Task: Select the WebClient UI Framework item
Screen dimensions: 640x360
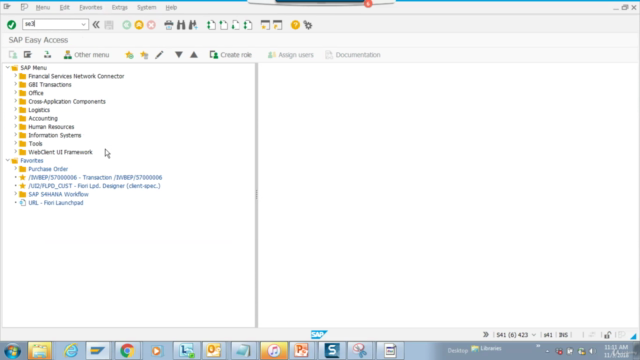Action: click(x=60, y=152)
